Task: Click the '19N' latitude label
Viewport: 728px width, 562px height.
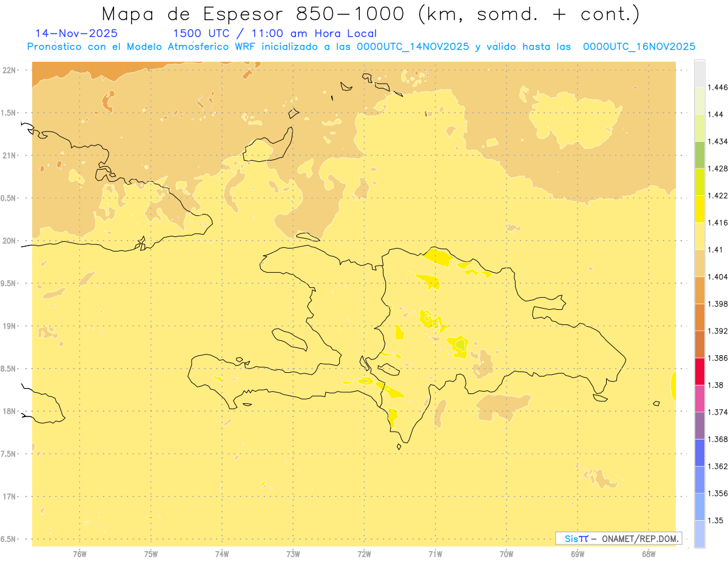Action: pyautogui.click(x=9, y=326)
